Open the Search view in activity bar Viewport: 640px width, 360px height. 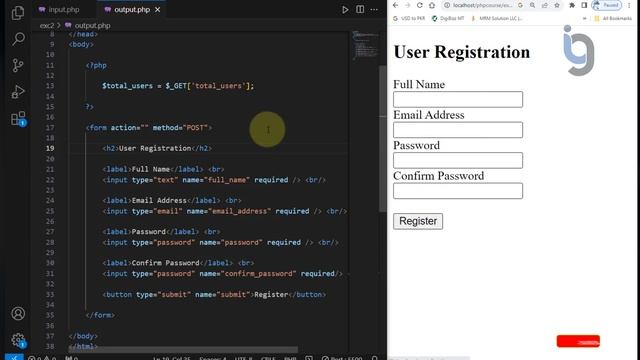tap(18, 39)
